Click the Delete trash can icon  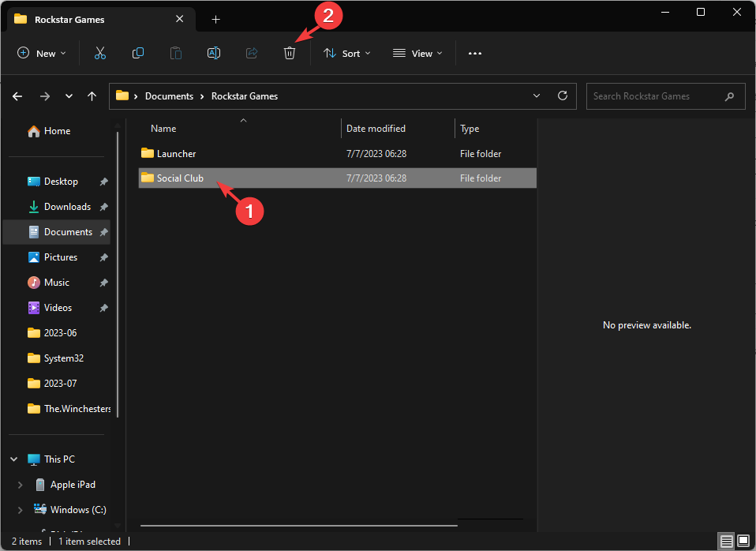point(290,53)
